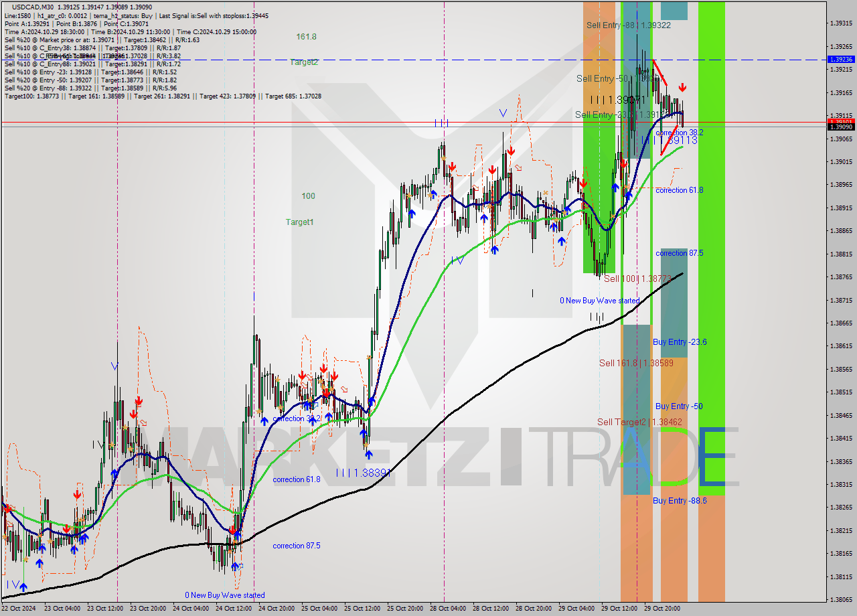Viewport: 857px width, 616px height.
Task: Click the 'Buy Entry -88.6' label
Action: [x=680, y=500]
